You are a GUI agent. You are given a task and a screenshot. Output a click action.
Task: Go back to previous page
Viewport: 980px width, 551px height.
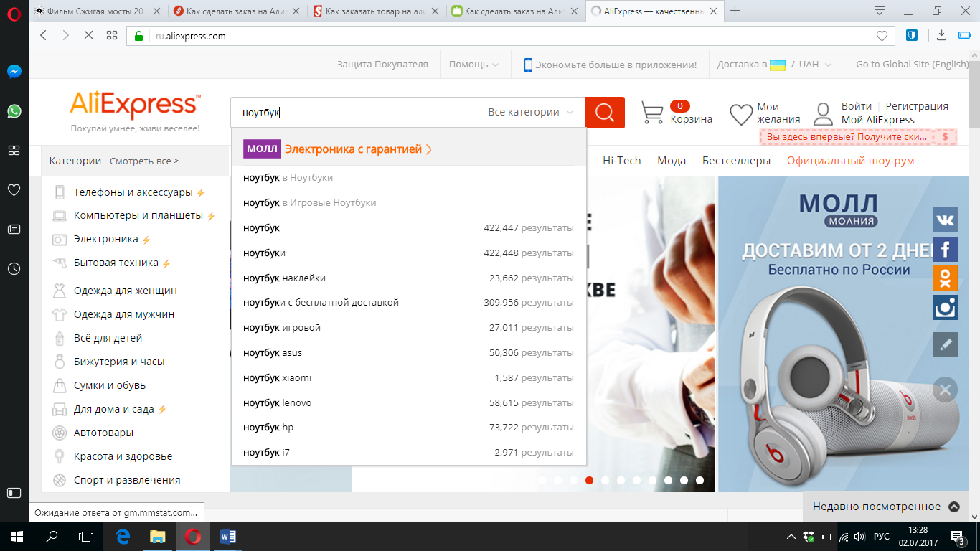[x=44, y=35]
